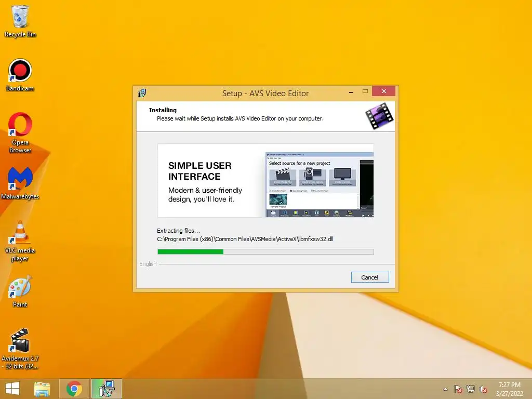Click the "Installing" heading text
This screenshot has height=399, width=532.
163,110
